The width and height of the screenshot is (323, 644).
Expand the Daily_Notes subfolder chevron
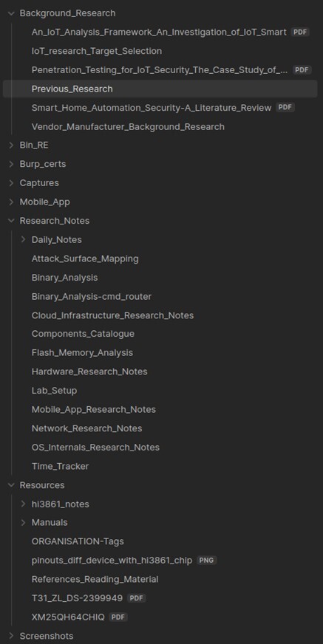24,239
